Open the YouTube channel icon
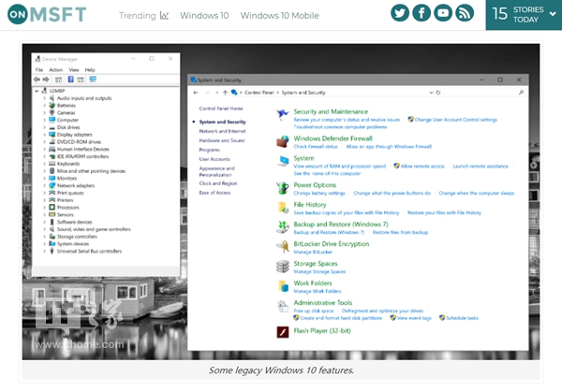 pyautogui.click(x=445, y=14)
